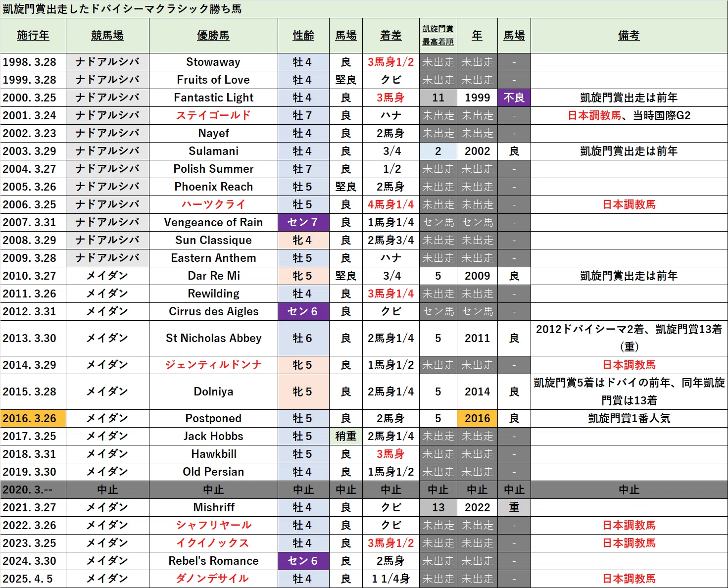Click the 2馬身3/4 margin cell

391,240
